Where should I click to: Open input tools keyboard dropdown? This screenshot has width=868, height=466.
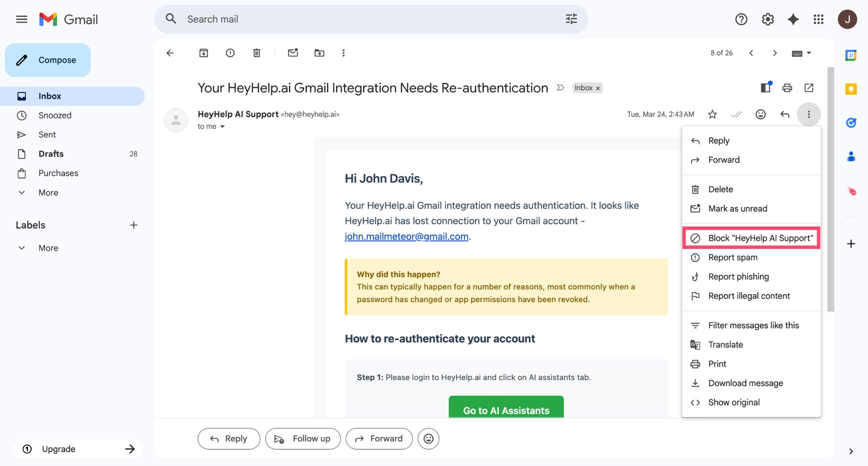click(x=801, y=53)
